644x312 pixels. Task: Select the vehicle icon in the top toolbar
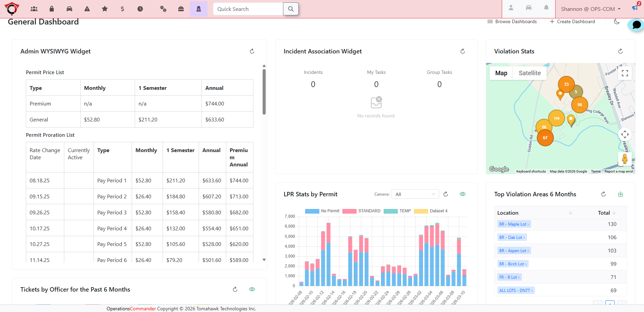pyautogui.click(x=69, y=9)
